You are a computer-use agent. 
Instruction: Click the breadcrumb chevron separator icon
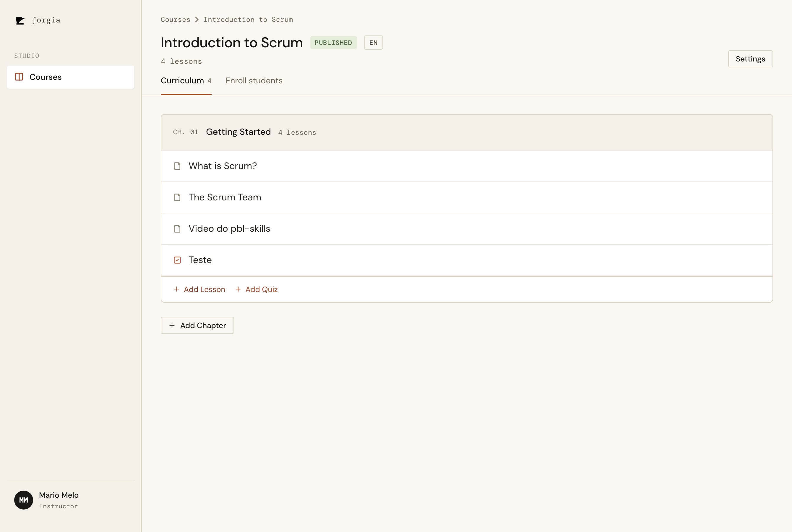click(x=197, y=20)
